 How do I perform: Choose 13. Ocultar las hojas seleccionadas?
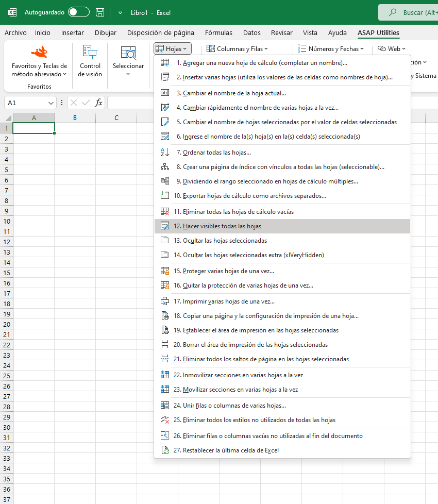point(282,241)
